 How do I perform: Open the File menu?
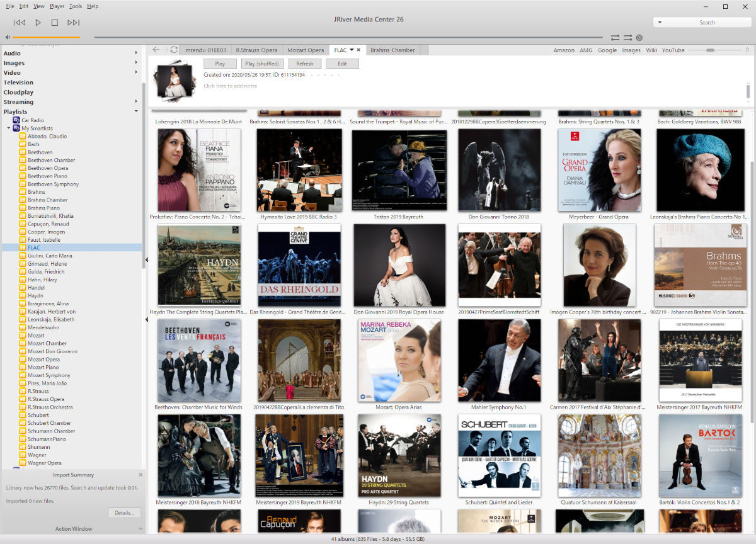[10, 6]
